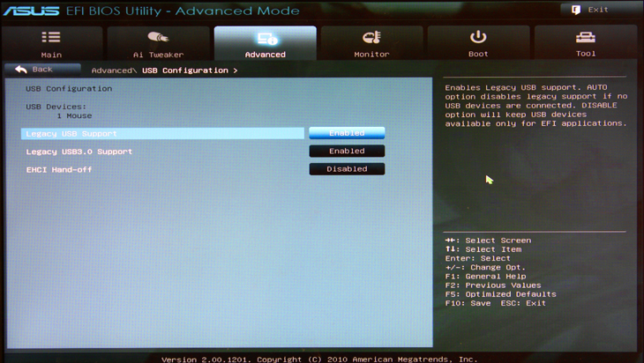Viewport: 644px width, 363px height.
Task: Click the USB Configuration breadcrumb
Action: pos(185,70)
